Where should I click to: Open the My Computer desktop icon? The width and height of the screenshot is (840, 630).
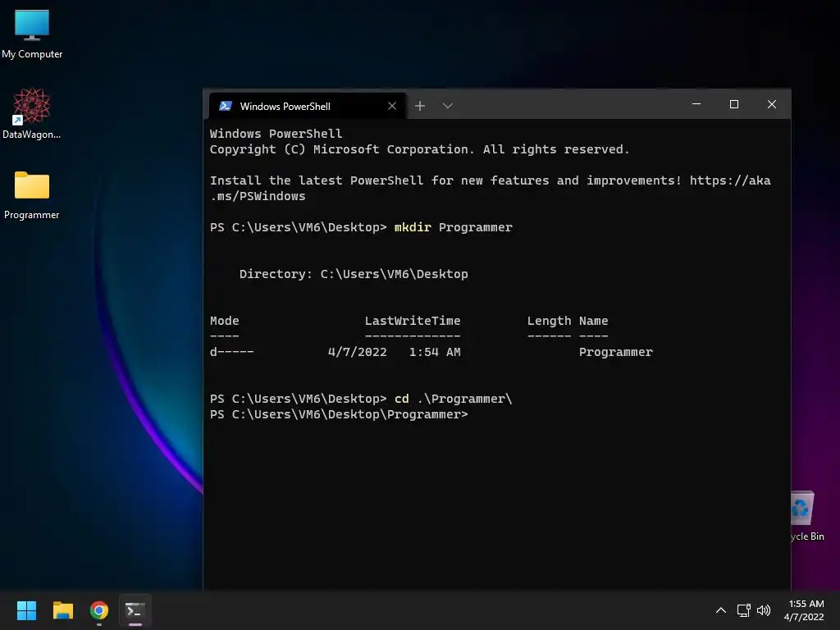[x=32, y=34]
